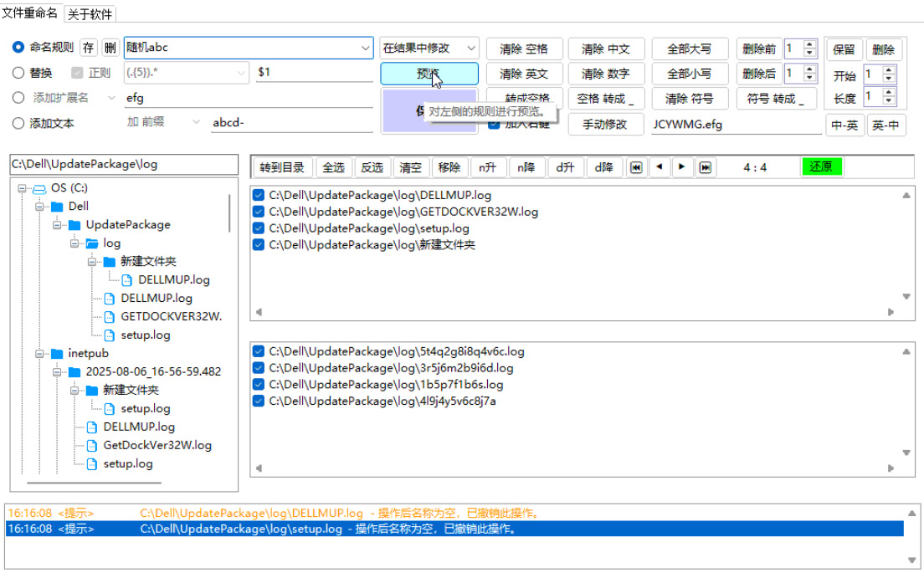Select log entry for DELLMUP.log warning

pos(454,514)
